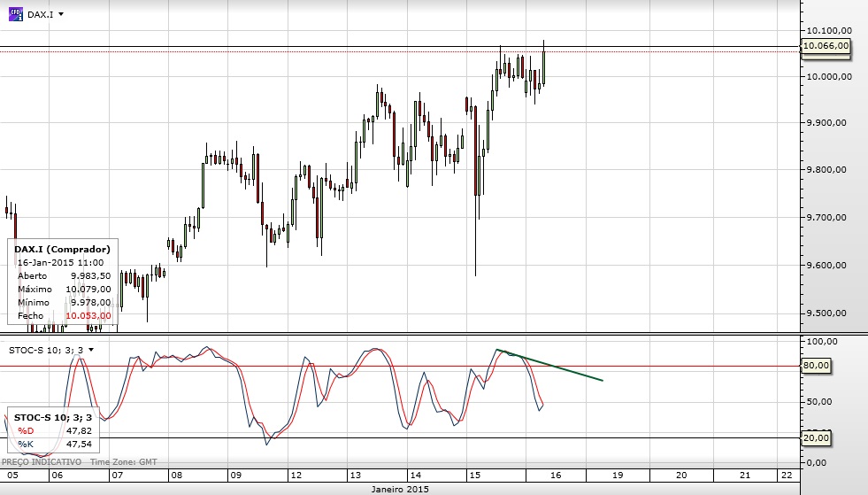Image resolution: width=868 pixels, height=495 pixels.
Task: Click the Máximo value 10.079,00
Action: (x=88, y=289)
